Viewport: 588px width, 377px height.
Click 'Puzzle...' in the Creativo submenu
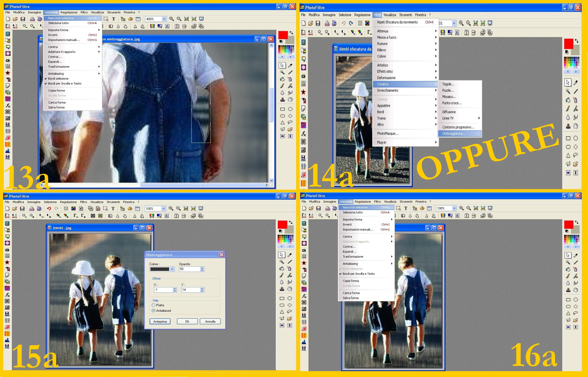pos(448,91)
